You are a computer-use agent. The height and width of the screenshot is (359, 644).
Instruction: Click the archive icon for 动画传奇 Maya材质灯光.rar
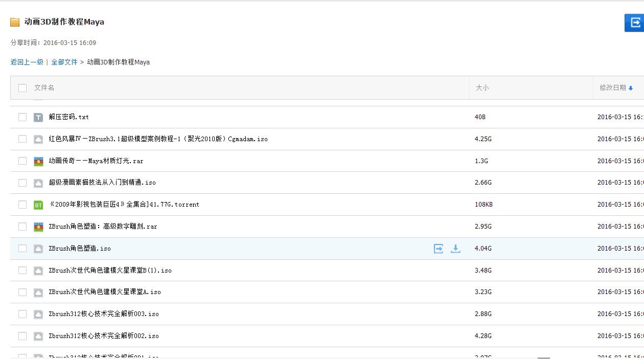(38, 161)
